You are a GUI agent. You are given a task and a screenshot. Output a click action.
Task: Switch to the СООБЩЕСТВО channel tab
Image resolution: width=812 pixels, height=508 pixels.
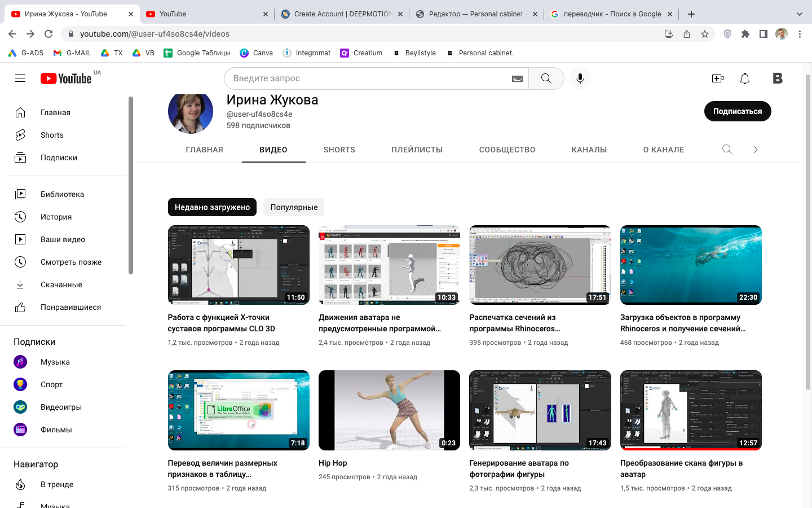click(x=507, y=150)
